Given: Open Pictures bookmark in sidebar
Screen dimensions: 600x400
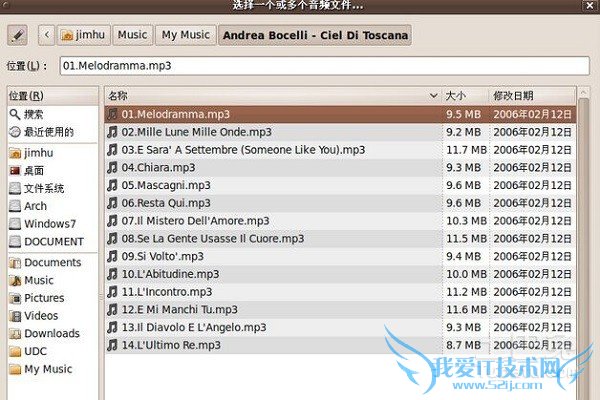Looking at the screenshot, I should click(x=52, y=298).
